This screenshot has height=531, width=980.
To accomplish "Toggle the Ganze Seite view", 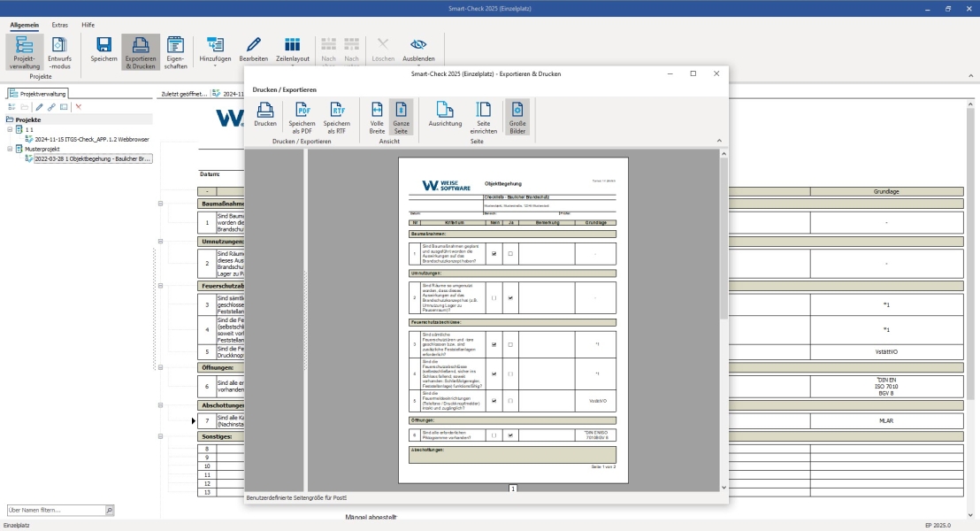I will pos(401,117).
